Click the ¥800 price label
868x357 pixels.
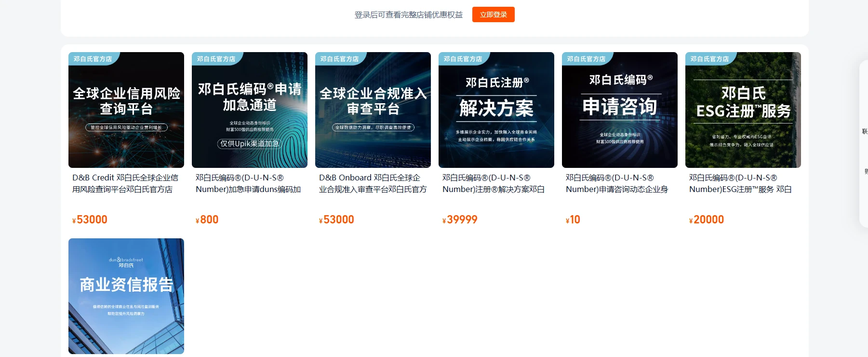pyautogui.click(x=207, y=220)
